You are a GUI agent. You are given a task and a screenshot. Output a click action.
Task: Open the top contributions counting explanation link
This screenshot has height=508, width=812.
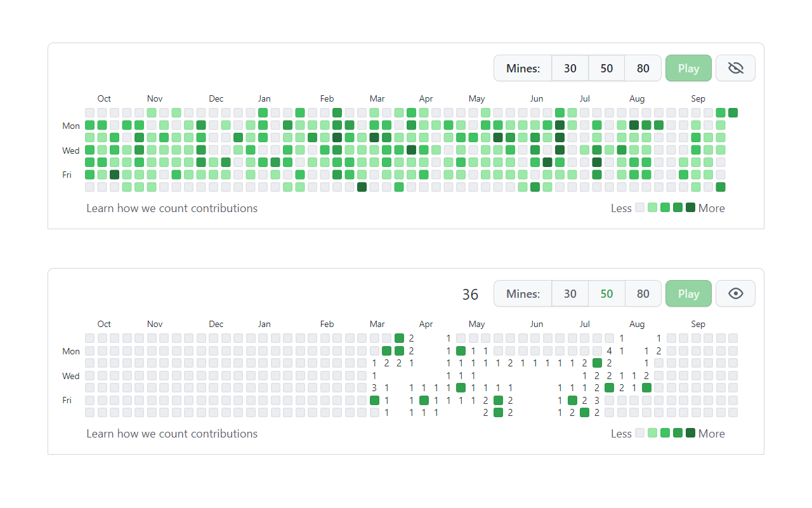(172, 208)
